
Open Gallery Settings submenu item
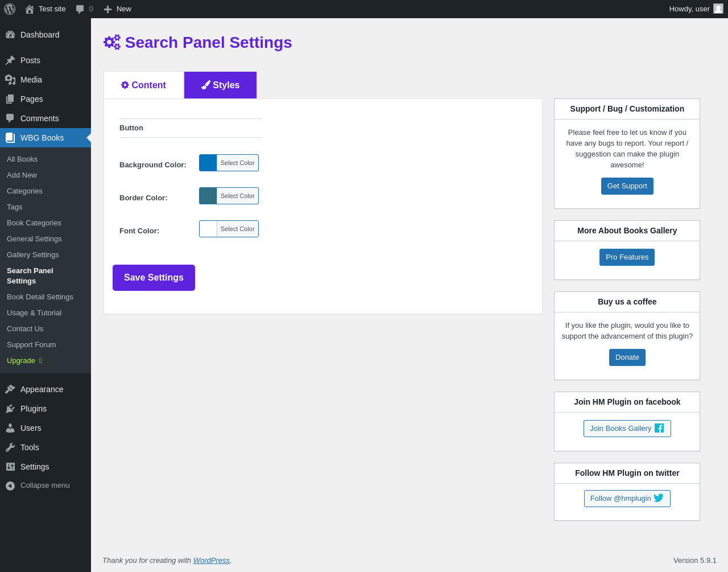tap(33, 255)
